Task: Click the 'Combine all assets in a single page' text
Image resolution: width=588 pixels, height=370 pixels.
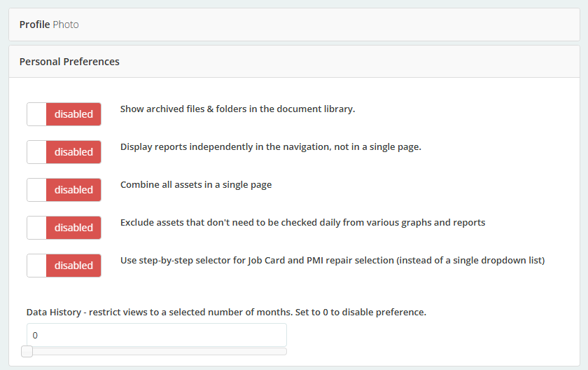Action: 196,185
